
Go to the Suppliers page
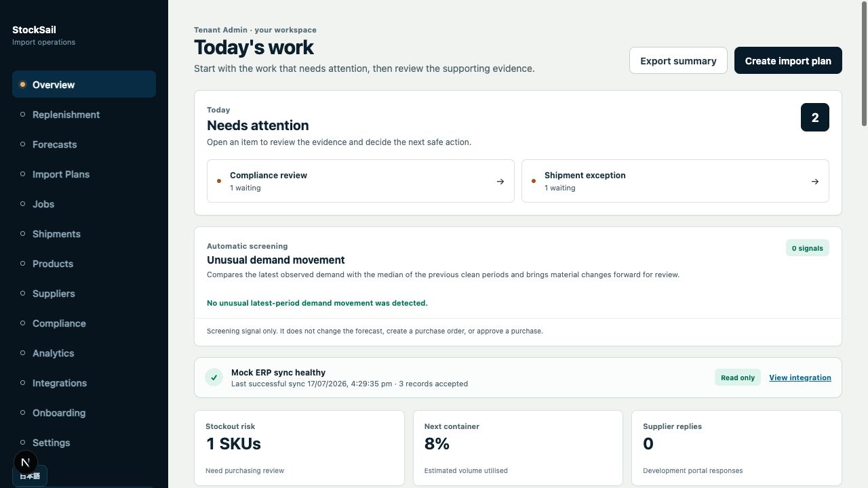click(x=84, y=293)
